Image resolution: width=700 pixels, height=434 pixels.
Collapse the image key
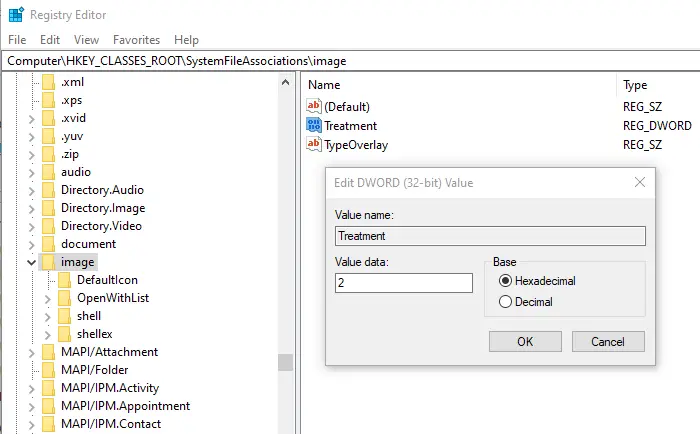coord(31,262)
